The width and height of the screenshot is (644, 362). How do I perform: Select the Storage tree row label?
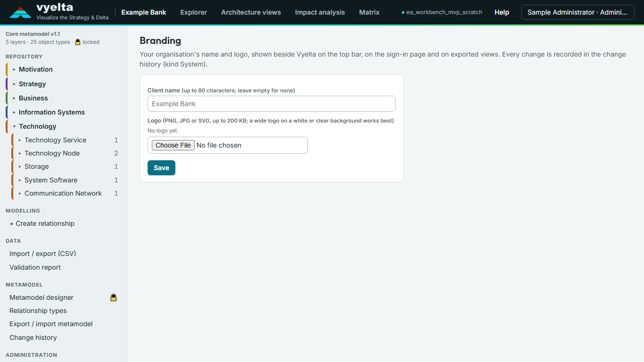coord(37,166)
